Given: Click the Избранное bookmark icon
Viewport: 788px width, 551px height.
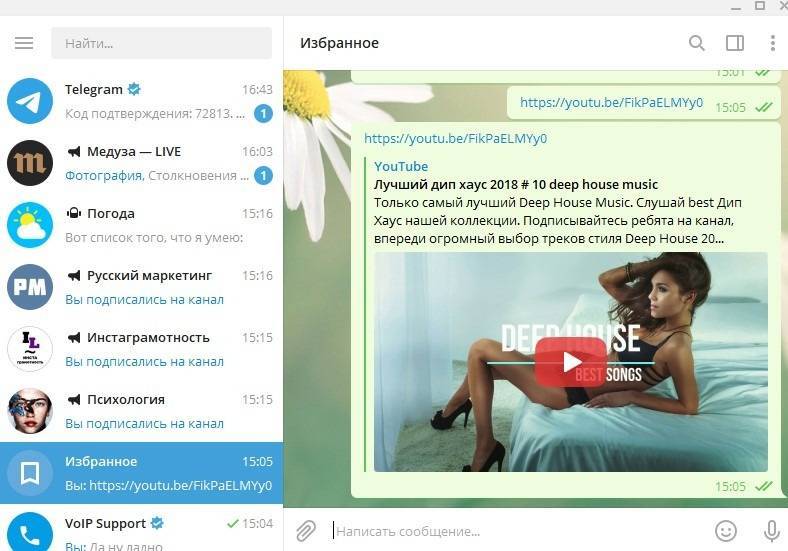Looking at the screenshot, I should point(30,473).
